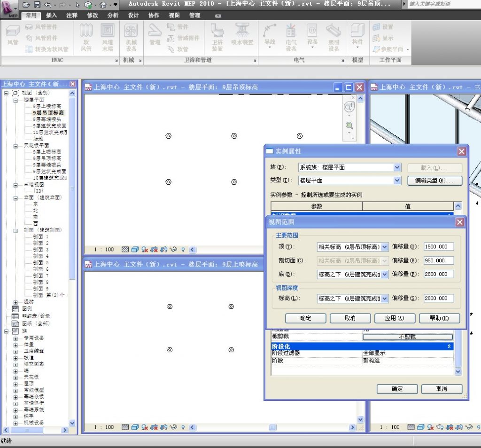Open the 标高 view depth dropdown
481x448 pixels.
tap(385, 299)
